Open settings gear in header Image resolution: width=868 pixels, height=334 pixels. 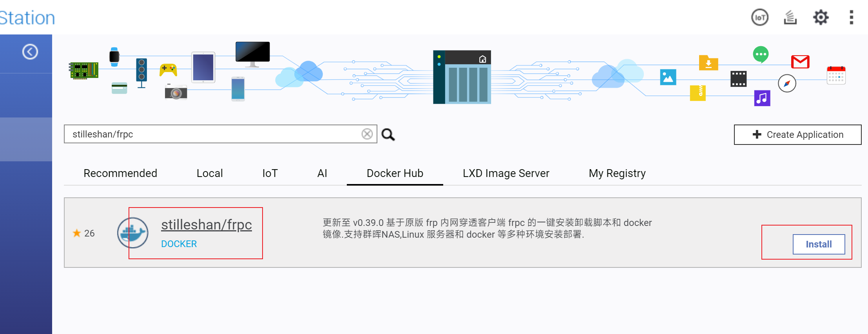point(821,18)
